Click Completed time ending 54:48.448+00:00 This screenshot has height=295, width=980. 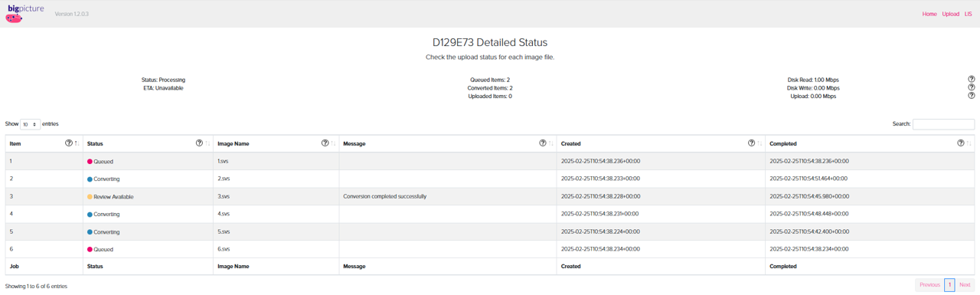pyautogui.click(x=809, y=214)
